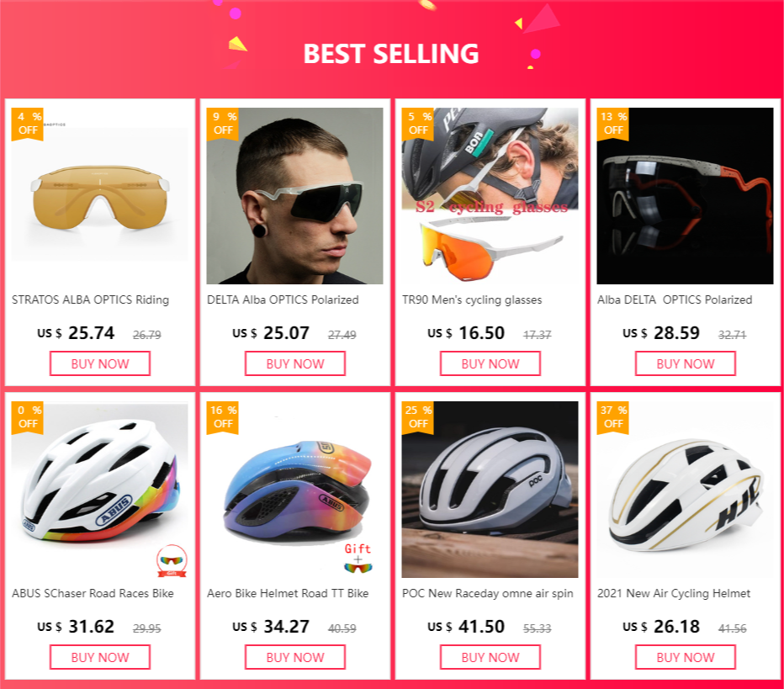
Task: Click the 37% OFF badge on HJC helmet
Action: [613, 417]
